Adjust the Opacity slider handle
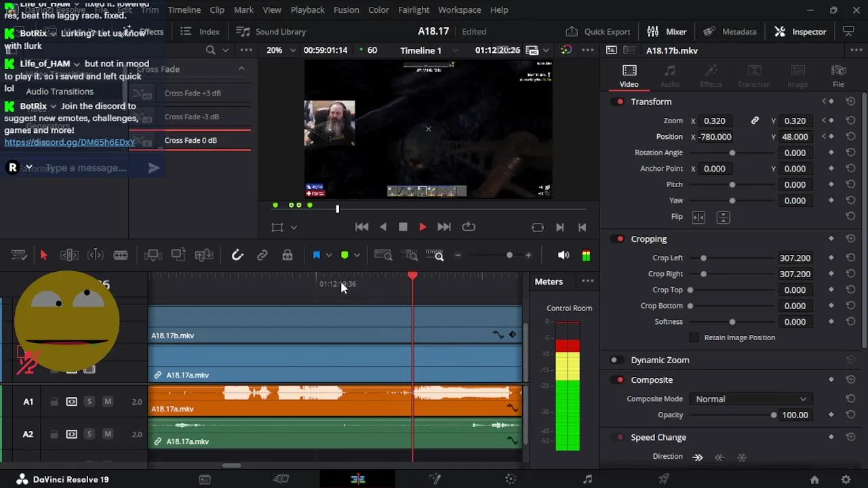This screenshot has height=488, width=868. [x=774, y=415]
